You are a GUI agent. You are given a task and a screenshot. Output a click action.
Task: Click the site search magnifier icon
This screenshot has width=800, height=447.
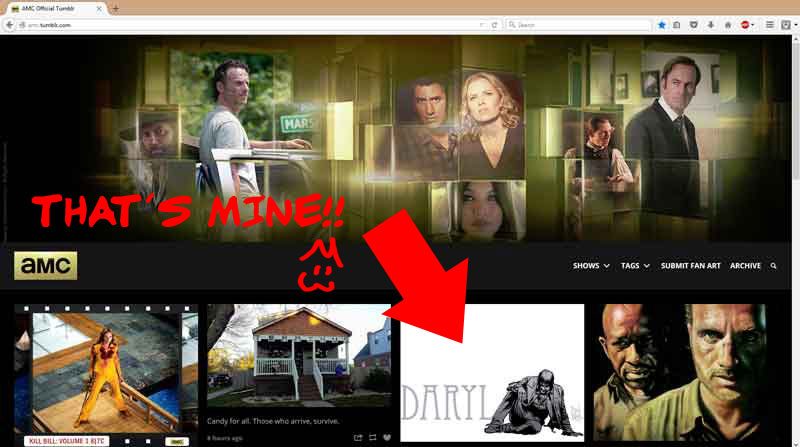pos(773,266)
